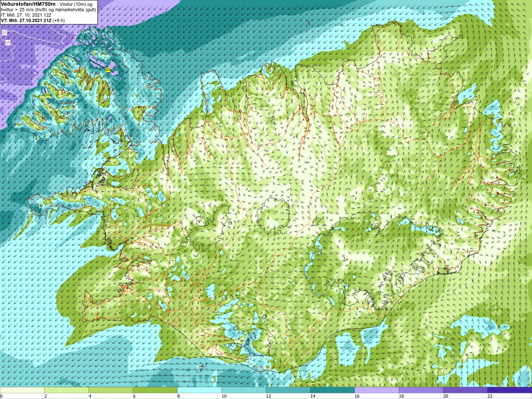The image size is (532, 399).
Task: Click the "Veðurstofan/HM750m" title text
Action: [x=28, y=4]
